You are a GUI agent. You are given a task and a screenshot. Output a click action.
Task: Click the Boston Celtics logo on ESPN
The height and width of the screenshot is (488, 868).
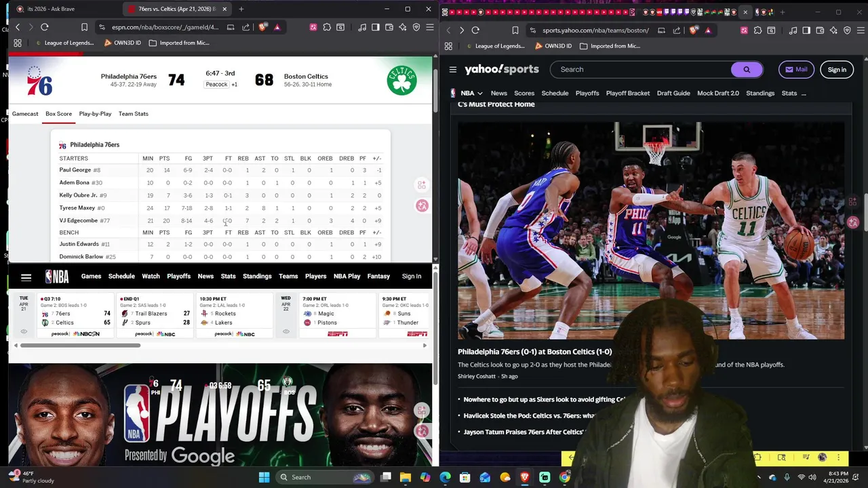pyautogui.click(x=401, y=80)
